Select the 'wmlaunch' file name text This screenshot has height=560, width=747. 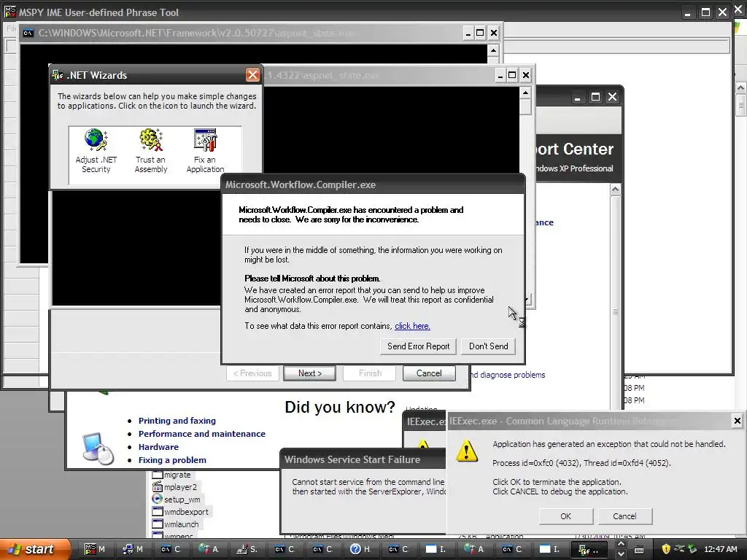click(181, 524)
